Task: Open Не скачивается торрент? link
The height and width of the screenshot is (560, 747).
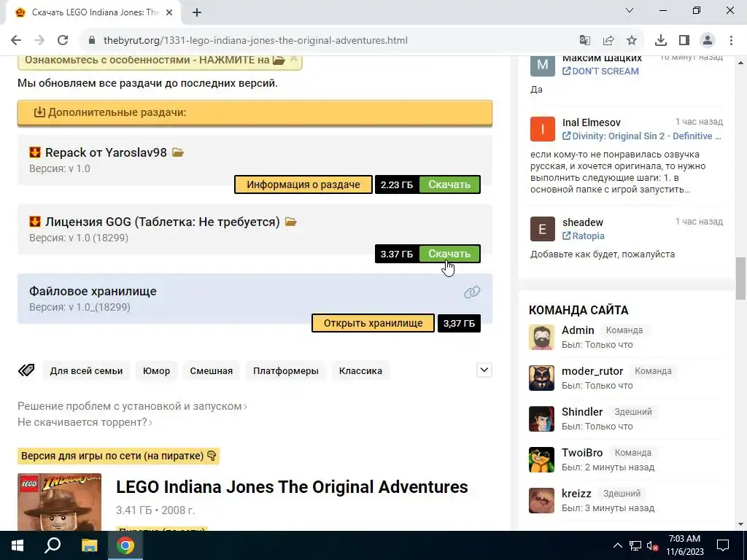Action: (x=85, y=422)
